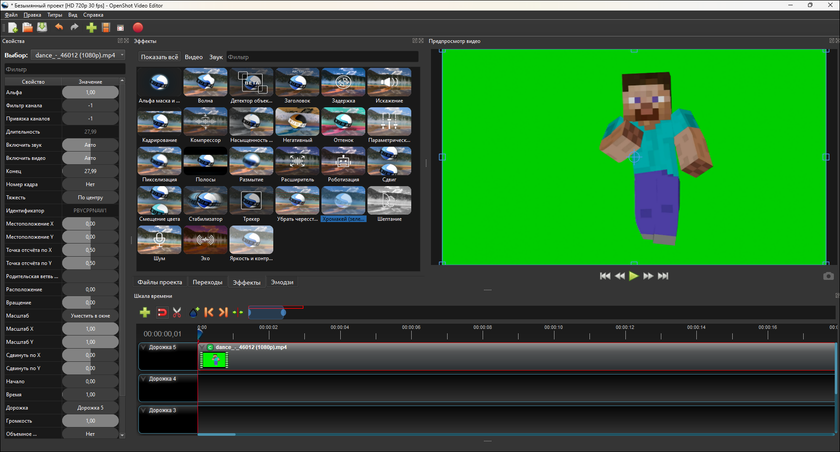Open the Дорожка 4 track menu arrow

pos(143,379)
